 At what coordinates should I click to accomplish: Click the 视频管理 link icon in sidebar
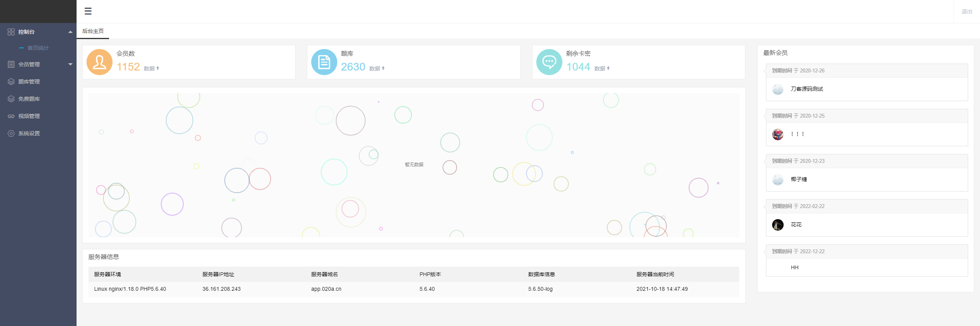11,116
